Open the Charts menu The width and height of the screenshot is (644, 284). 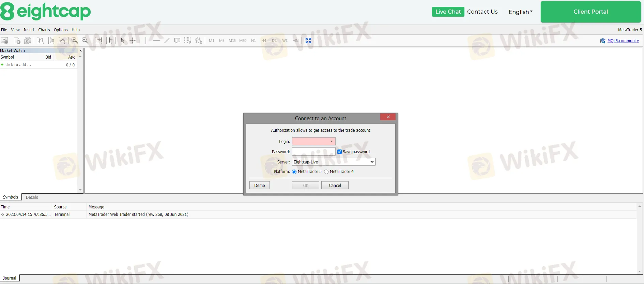44,30
